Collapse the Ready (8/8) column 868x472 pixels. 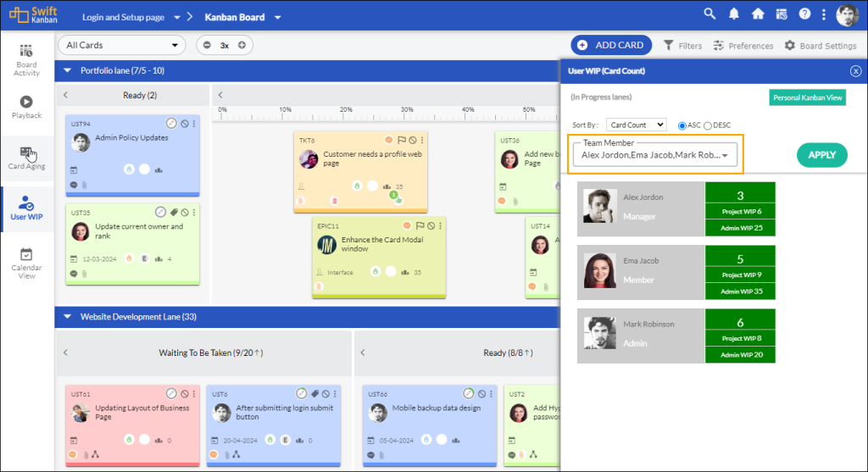(x=363, y=353)
